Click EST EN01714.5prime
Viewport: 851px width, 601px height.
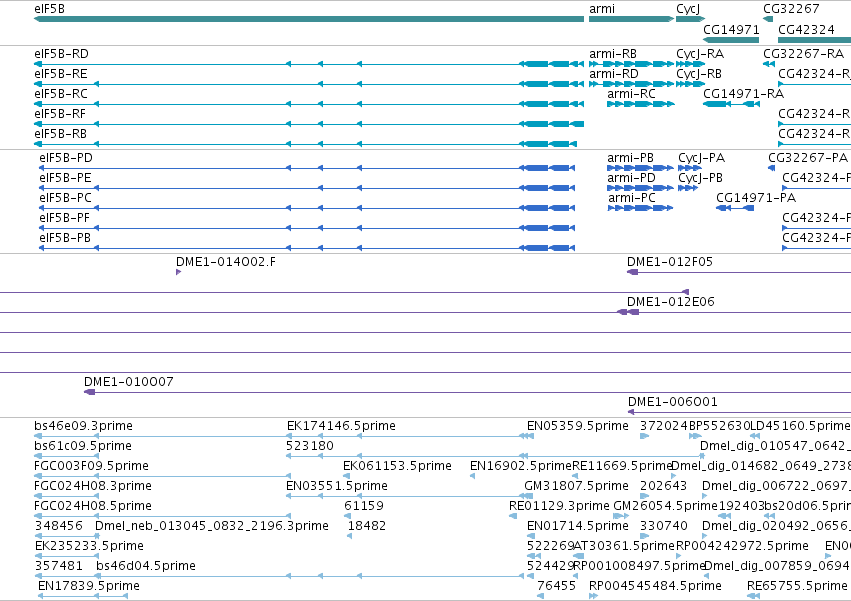[577, 527]
